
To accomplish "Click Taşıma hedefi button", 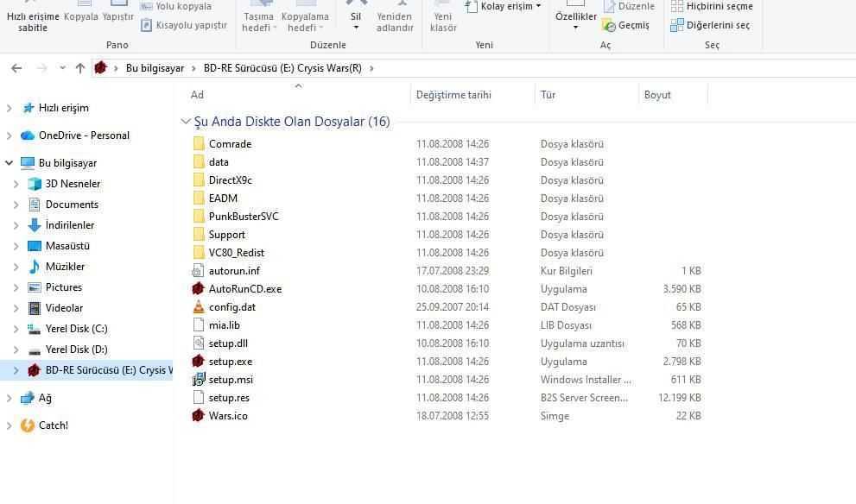I will (x=259, y=17).
